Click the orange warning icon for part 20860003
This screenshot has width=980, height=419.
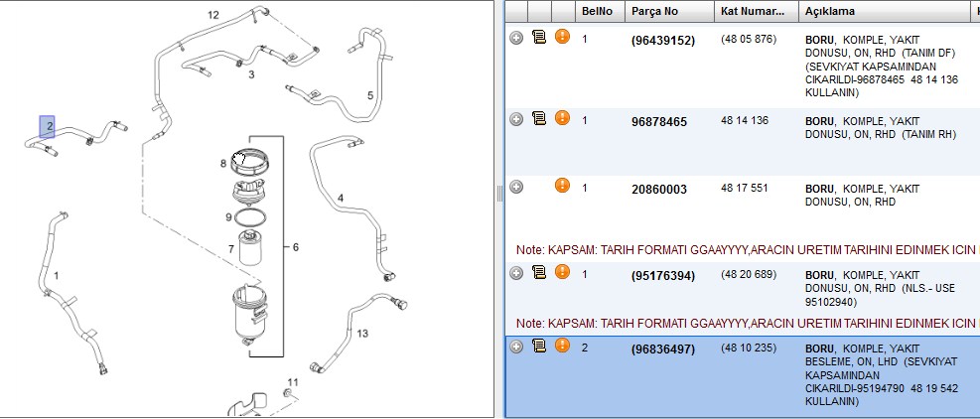pyautogui.click(x=563, y=185)
